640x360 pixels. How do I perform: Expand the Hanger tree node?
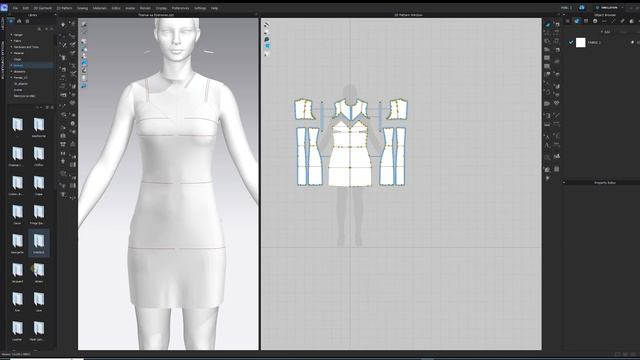[x=11, y=35]
